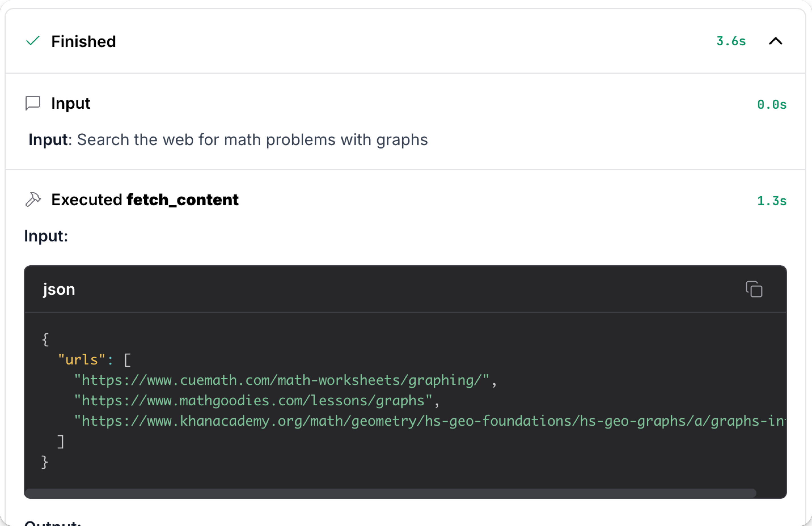Click the 3.6s total duration label
The height and width of the screenshot is (526, 812).
tap(731, 41)
